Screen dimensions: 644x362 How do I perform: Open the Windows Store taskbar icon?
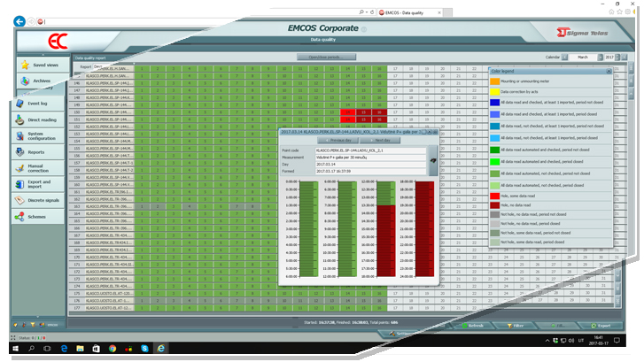point(96,349)
